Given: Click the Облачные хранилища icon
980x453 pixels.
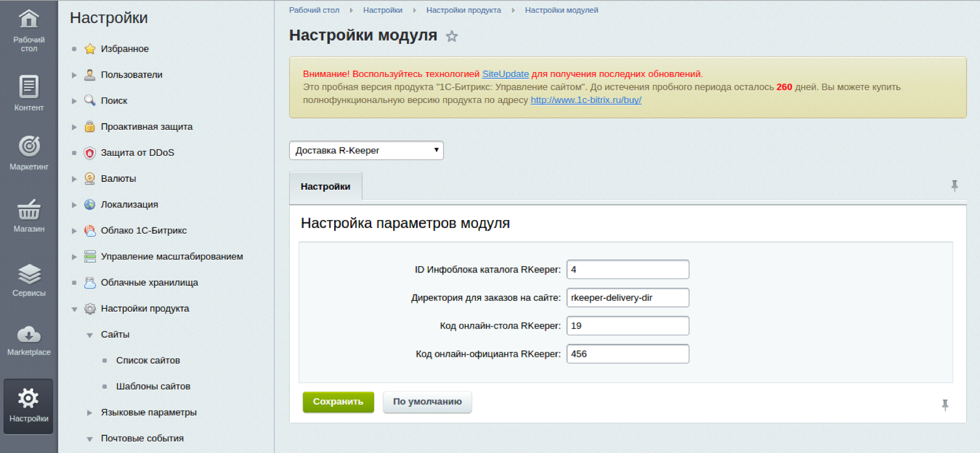Looking at the screenshot, I should click(x=90, y=283).
